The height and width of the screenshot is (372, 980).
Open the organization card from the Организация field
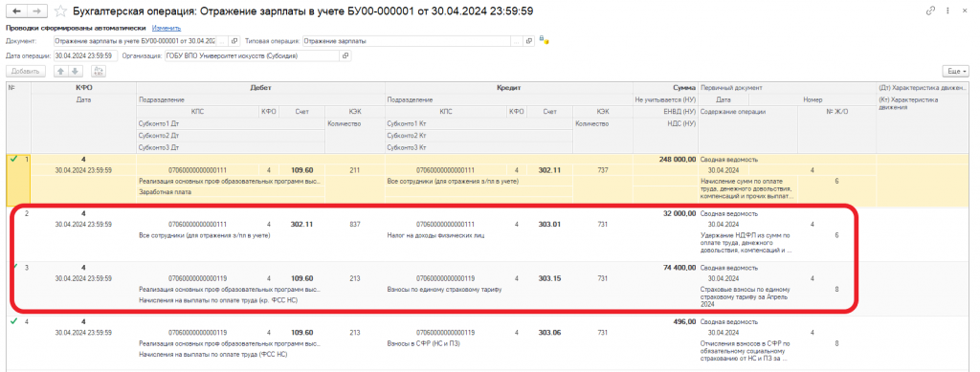[x=345, y=55]
